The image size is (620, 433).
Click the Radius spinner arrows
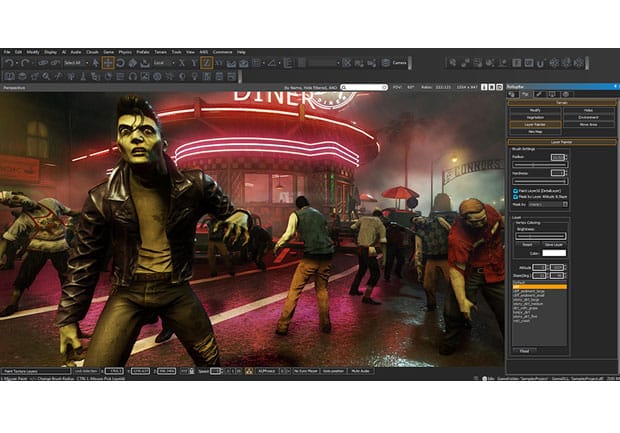(566, 157)
